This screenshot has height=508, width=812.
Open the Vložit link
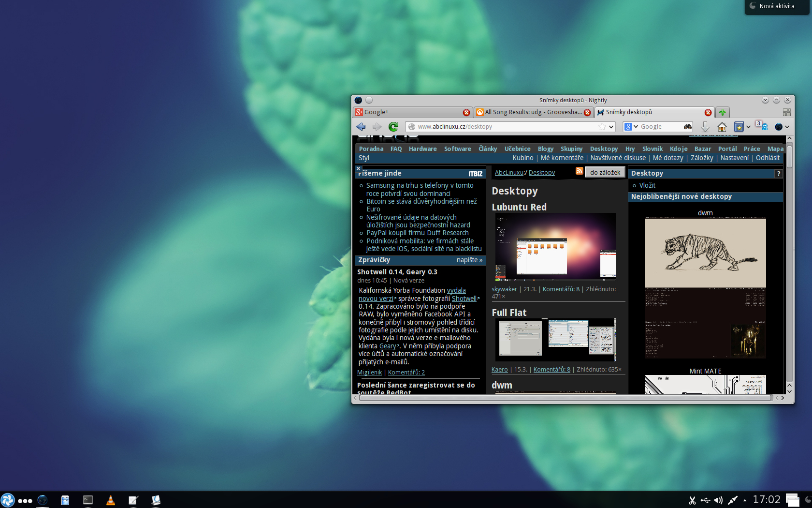click(x=647, y=185)
